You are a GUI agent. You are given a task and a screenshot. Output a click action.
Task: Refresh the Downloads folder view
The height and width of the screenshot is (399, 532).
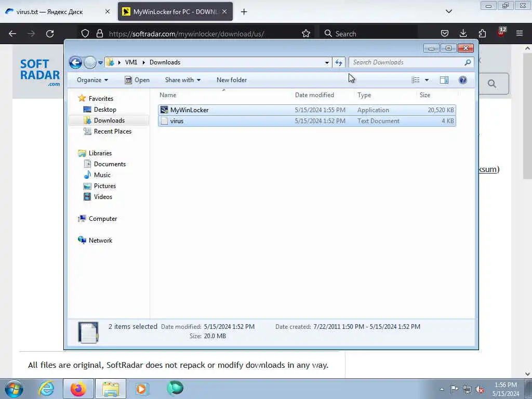pyautogui.click(x=339, y=62)
